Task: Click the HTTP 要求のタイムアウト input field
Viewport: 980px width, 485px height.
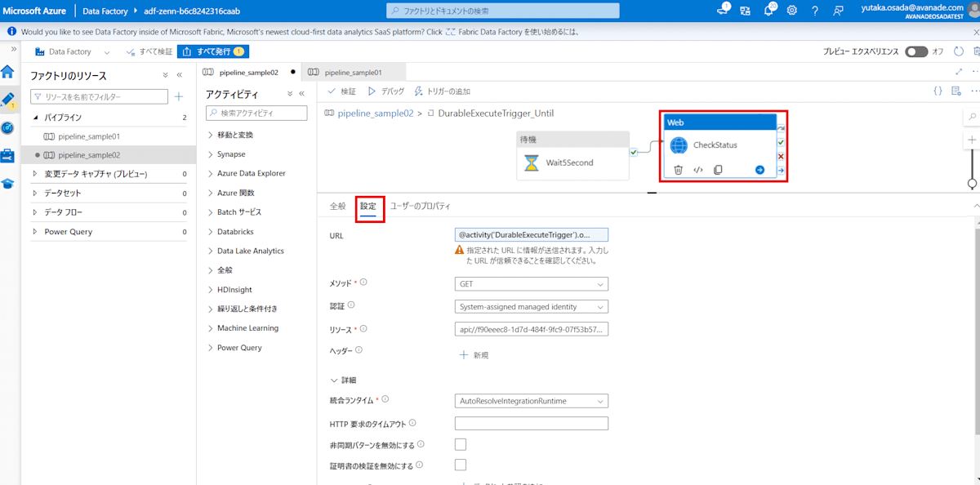Action: [x=531, y=423]
